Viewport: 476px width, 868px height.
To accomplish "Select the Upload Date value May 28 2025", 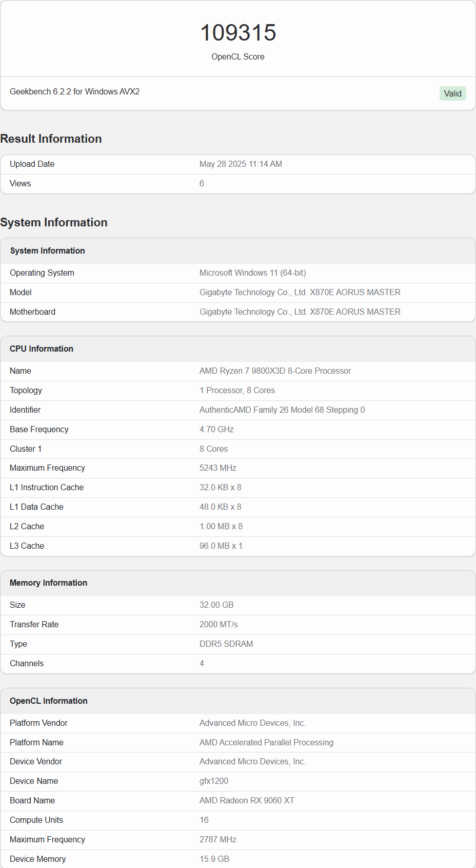I will (x=241, y=164).
